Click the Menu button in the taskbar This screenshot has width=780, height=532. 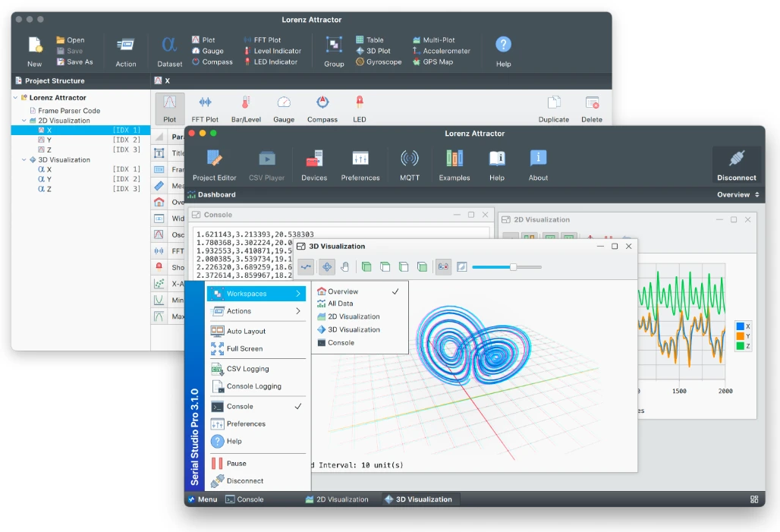202,499
